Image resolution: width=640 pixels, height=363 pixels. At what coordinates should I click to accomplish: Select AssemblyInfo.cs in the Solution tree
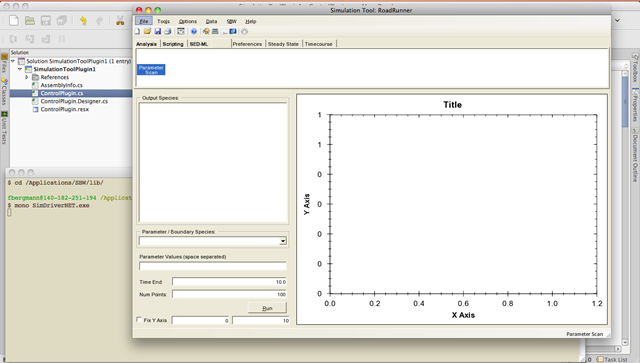61,85
